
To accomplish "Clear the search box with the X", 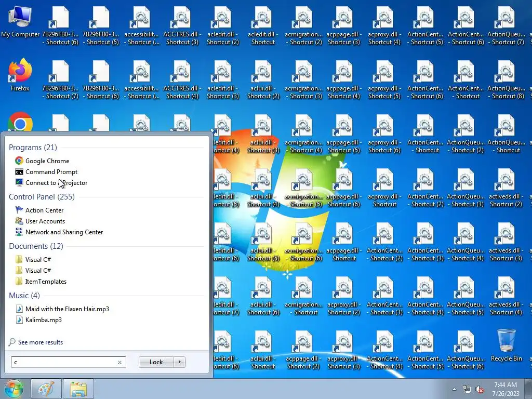I will 119,362.
